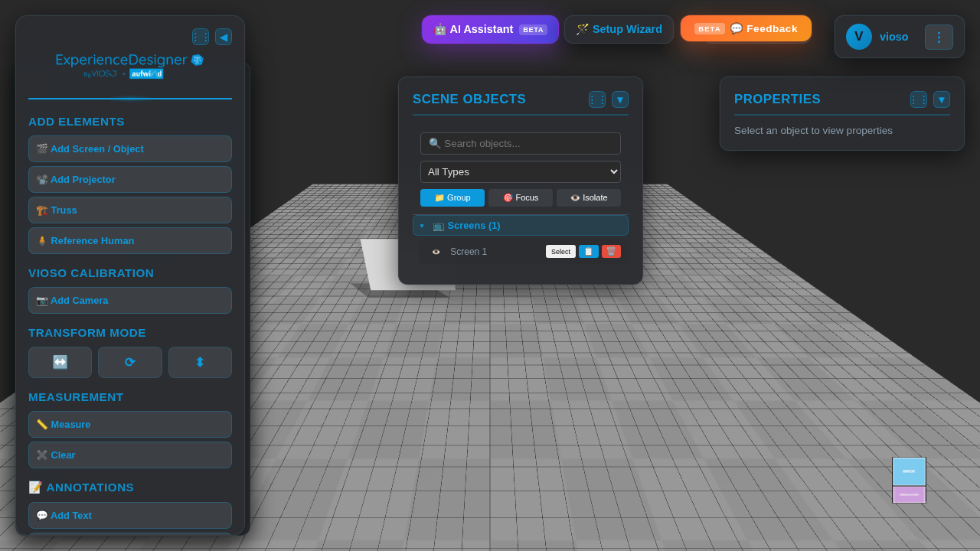Click Select next to Screen 1

click(560, 251)
